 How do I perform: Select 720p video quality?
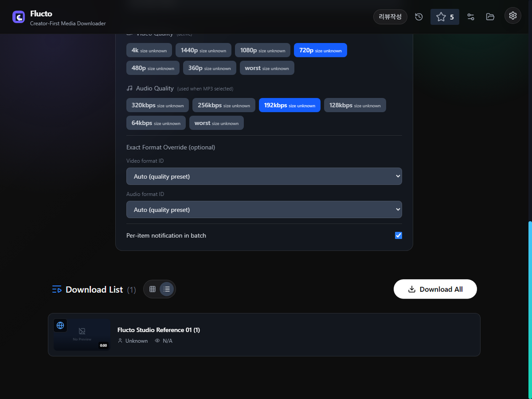pyautogui.click(x=320, y=50)
